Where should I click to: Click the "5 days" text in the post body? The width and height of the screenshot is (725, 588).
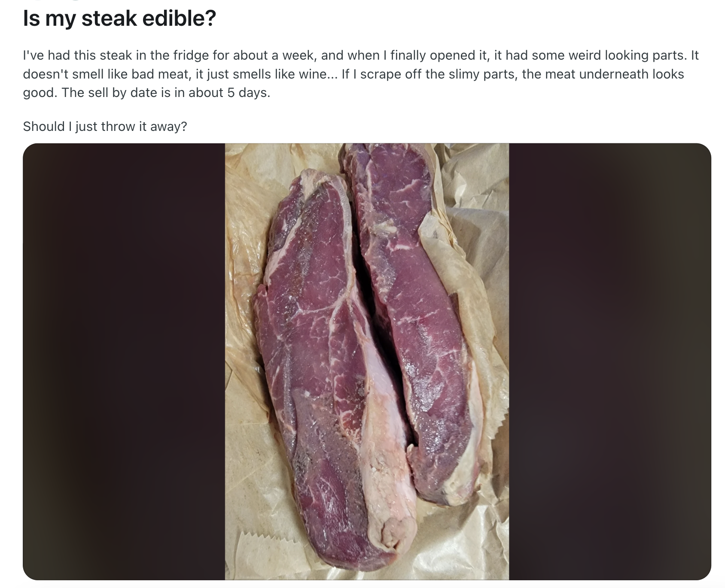[248, 93]
